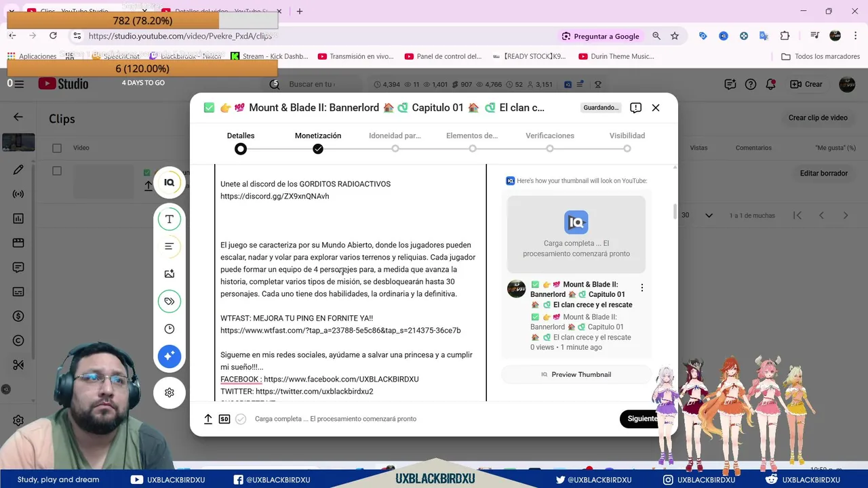This screenshot has width=868, height=488.
Task: Click the vidIQ circular IQ button
Action: pyautogui.click(x=170, y=182)
